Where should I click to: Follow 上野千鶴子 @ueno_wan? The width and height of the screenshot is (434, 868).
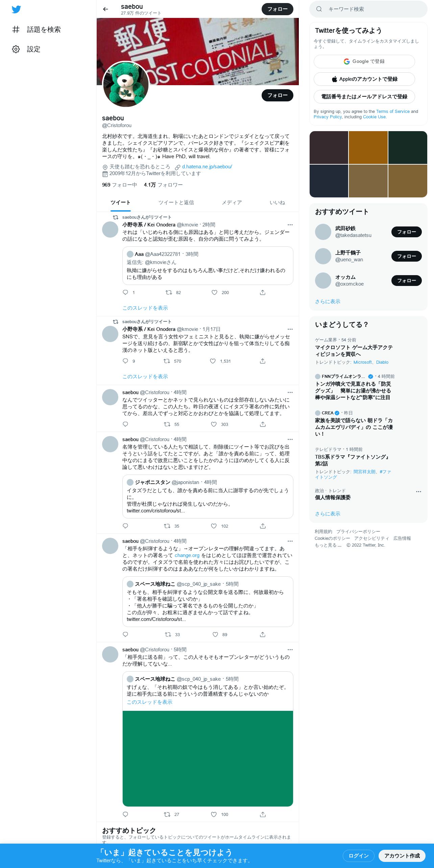click(x=407, y=256)
